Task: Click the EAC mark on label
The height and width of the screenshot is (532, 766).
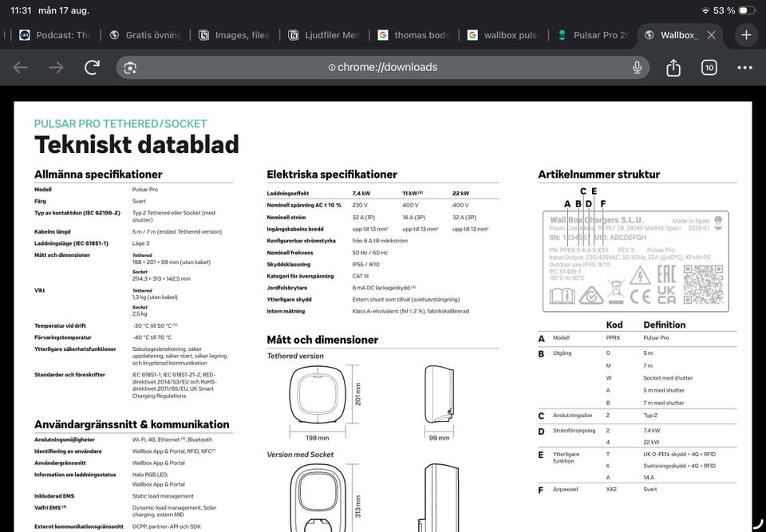Action: tap(667, 274)
